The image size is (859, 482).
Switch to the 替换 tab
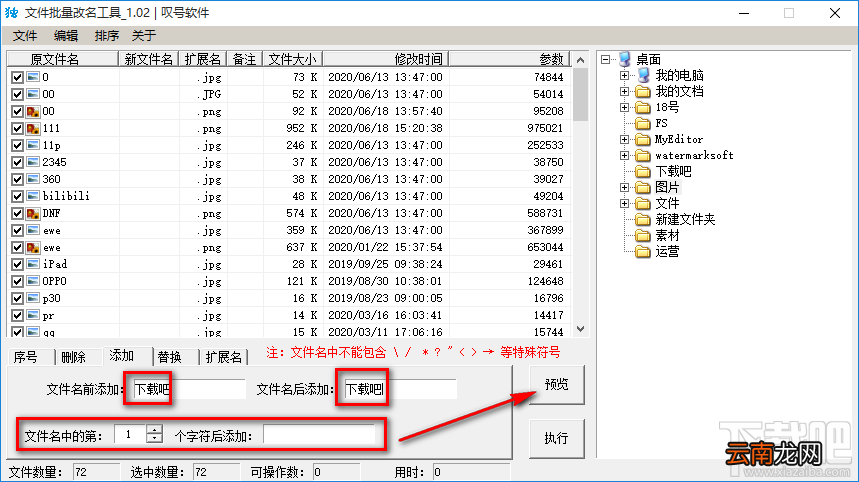coord(175,357)
